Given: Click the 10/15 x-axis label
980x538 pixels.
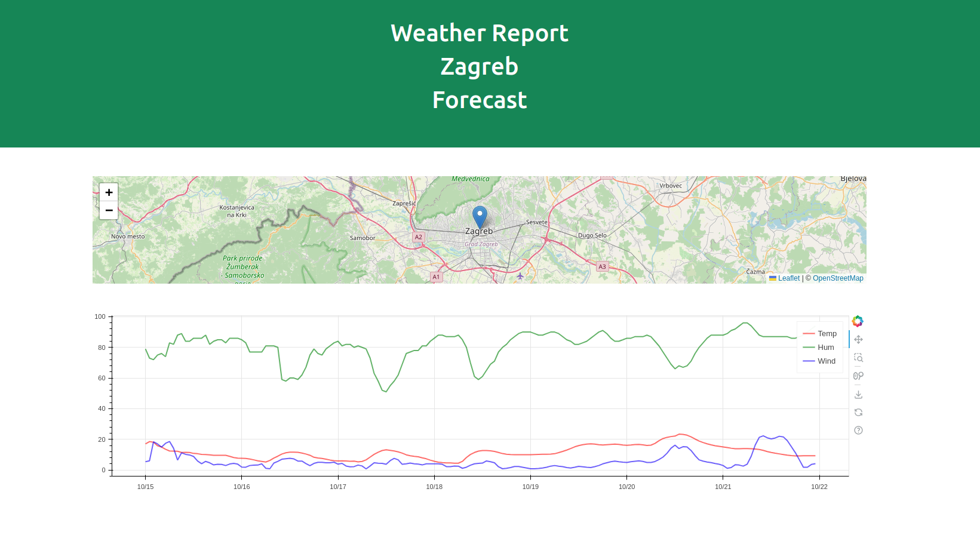Looking at the screenshot, I should pos(145,487).
